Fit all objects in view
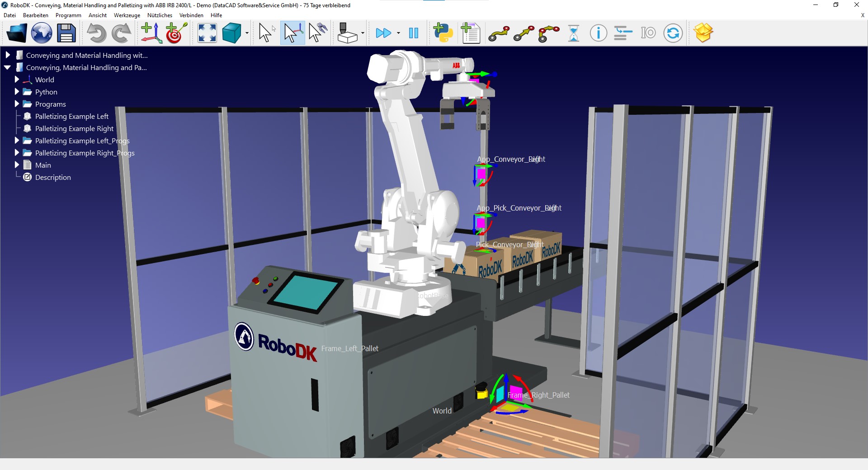The height and width of the screenshot is (470, 868). point(207,33)
